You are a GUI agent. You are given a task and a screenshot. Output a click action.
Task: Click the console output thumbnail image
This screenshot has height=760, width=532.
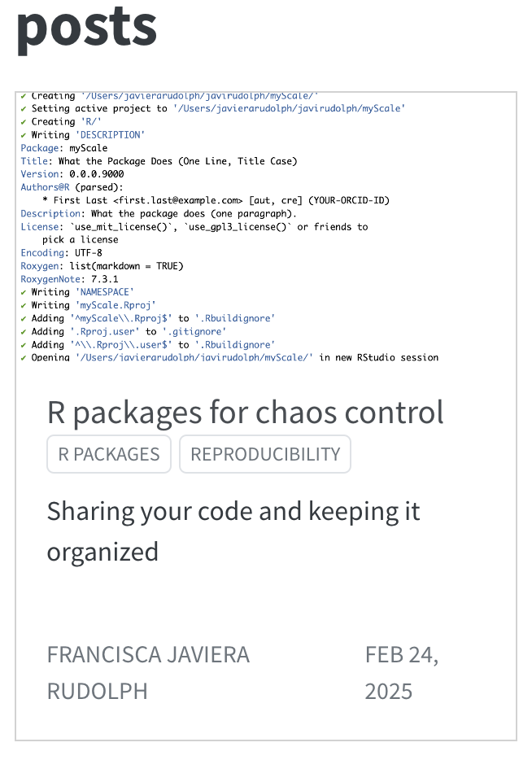(x=266, y=228)
